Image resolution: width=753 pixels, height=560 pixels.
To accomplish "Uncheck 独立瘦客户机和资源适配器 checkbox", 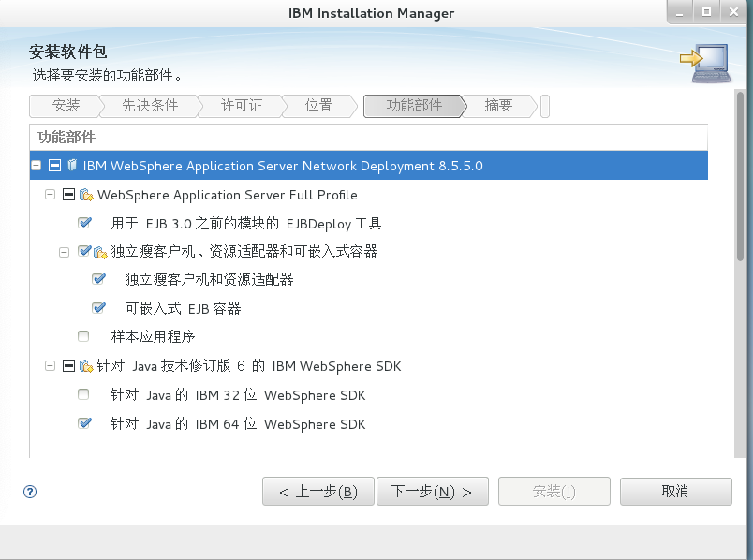I will (98, 279).
